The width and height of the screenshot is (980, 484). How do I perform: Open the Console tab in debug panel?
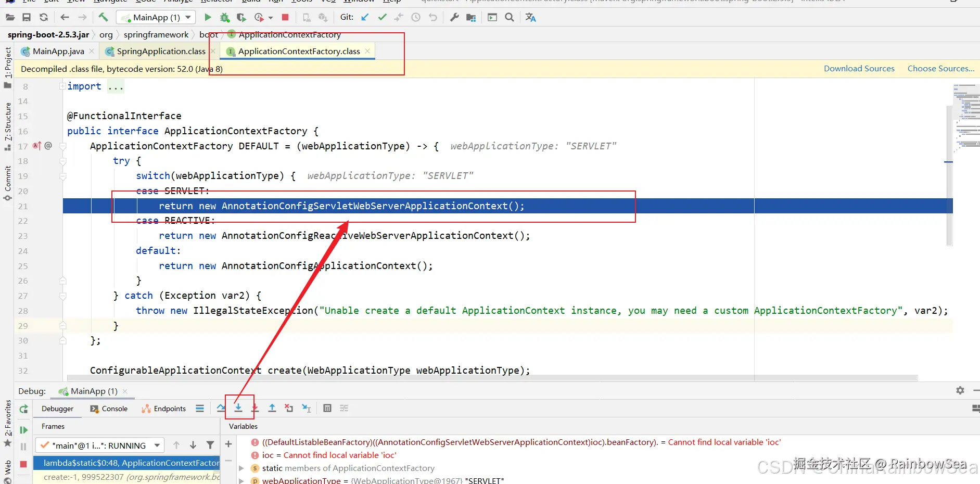tap(109, 409)
